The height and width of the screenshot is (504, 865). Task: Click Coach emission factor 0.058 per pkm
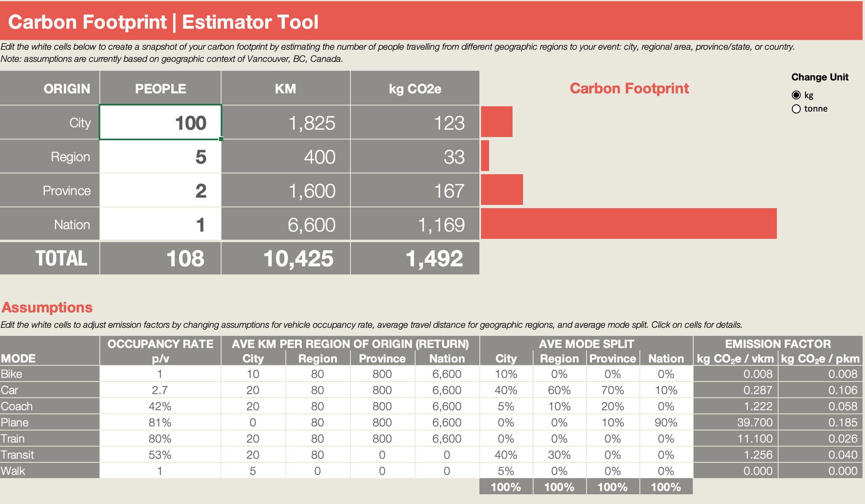pyautogui.click(x=821, y=406)
